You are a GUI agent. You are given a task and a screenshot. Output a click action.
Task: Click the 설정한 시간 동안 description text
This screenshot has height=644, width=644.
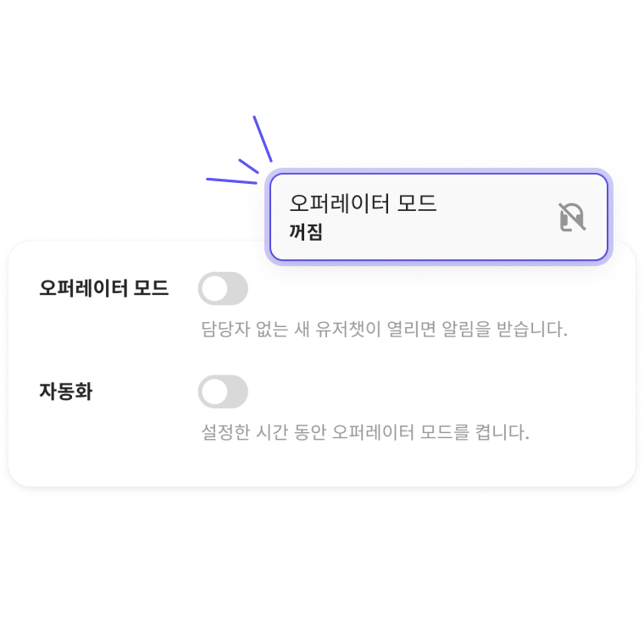(x=365, y=432)
